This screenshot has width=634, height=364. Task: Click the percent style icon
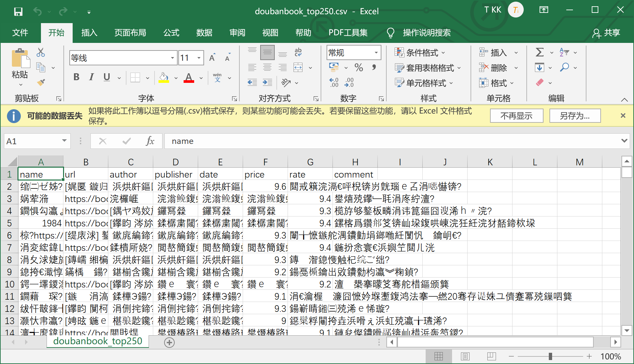[359, 68]
